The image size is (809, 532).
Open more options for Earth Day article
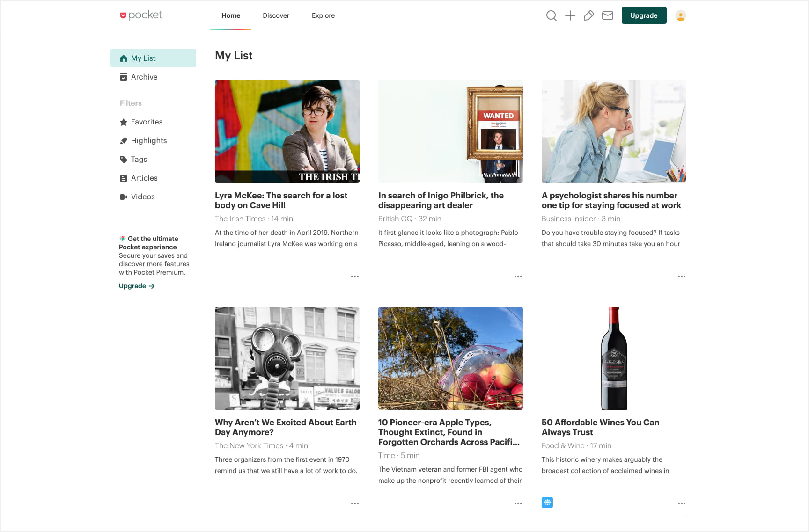point(355,503)
